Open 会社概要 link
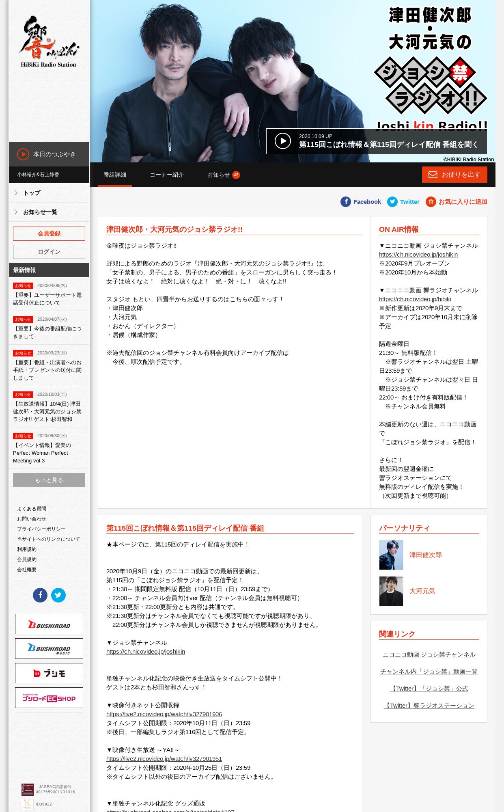The width and height of the screenshot is (504, 812). tap(27, 570)
